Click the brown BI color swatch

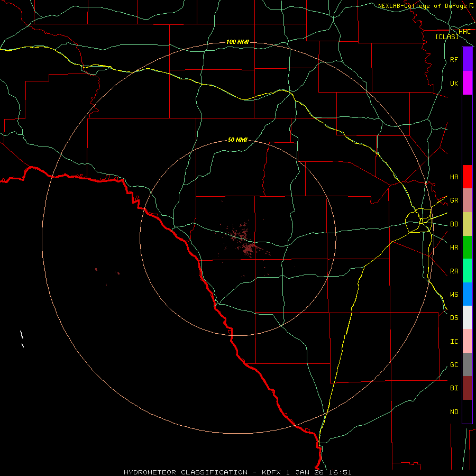click(x=467, y=388)
